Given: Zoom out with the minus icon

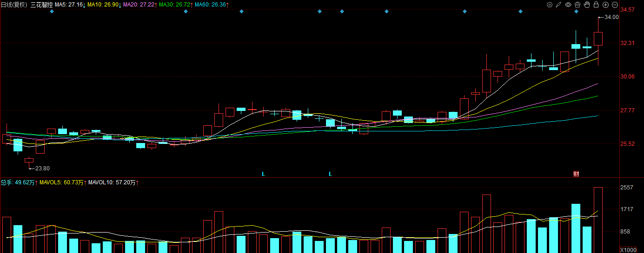Looking at the screenshot, I should pos(615,5).
